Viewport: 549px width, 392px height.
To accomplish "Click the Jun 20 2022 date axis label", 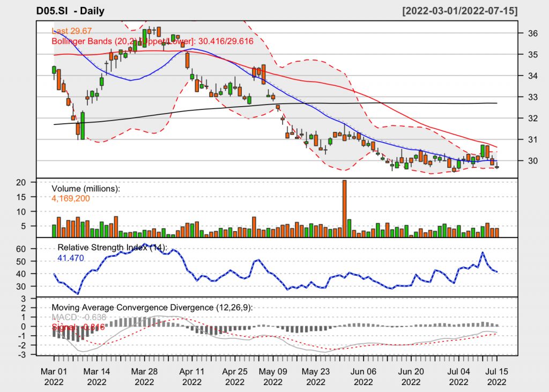I will click(x=411, y=376).
